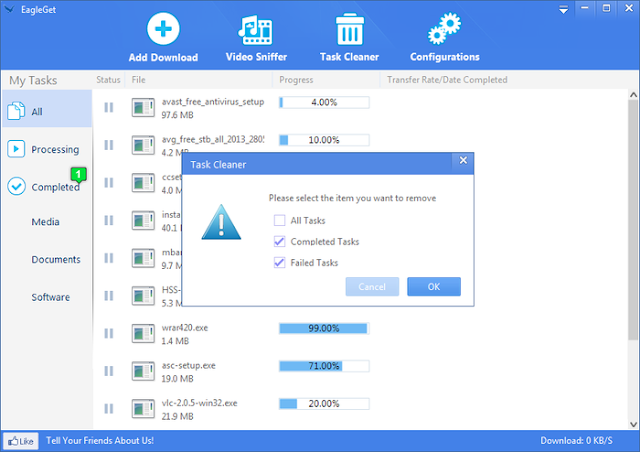Pause avast_free_antivirus_setup download

pyautogui.click(x=109, y=107)
